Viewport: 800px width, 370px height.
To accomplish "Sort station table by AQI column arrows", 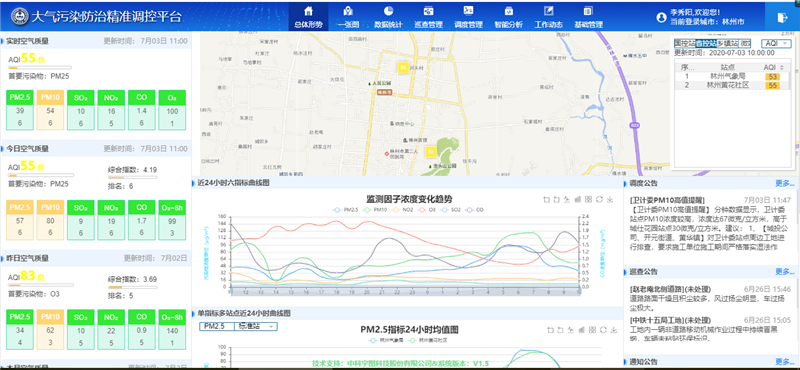I will click(782, 67).
